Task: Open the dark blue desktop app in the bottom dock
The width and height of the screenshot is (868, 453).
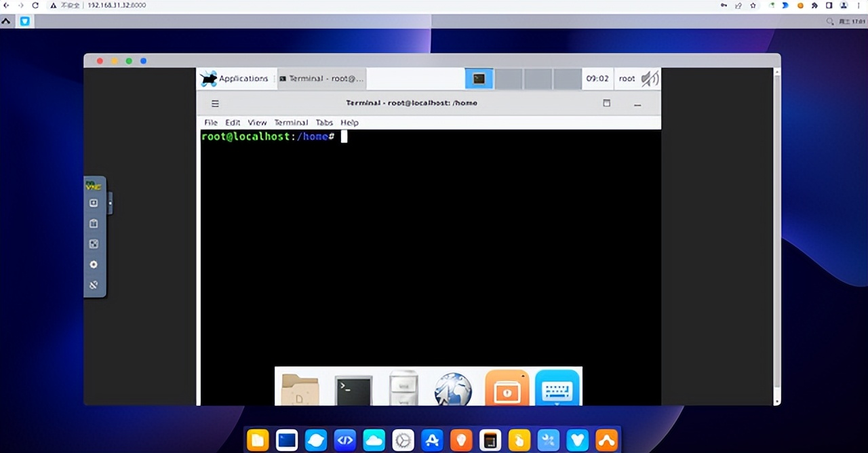Action: tap(287, 440)
